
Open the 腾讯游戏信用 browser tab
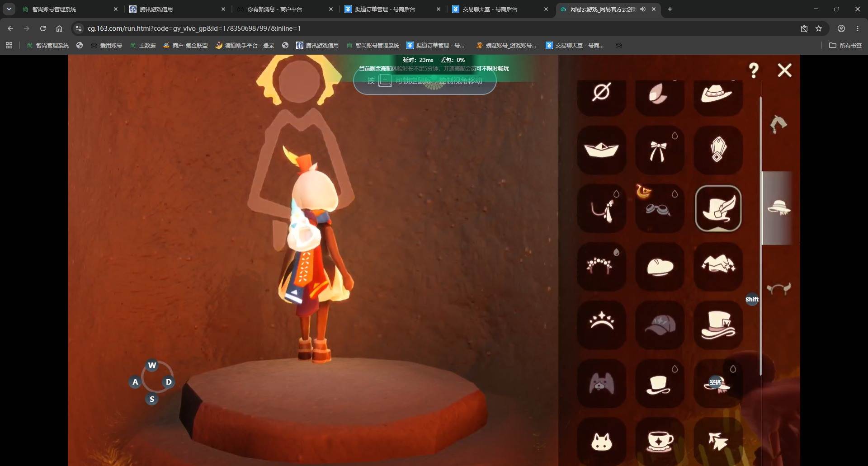point(177,9)
